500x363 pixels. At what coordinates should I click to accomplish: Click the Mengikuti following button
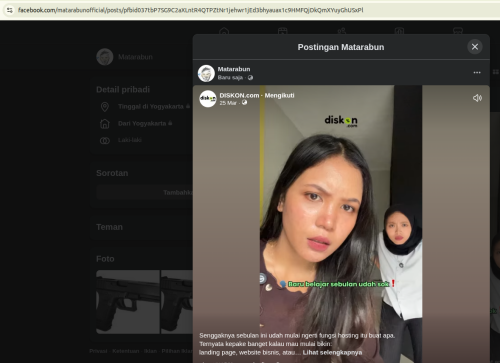point(279,95)
